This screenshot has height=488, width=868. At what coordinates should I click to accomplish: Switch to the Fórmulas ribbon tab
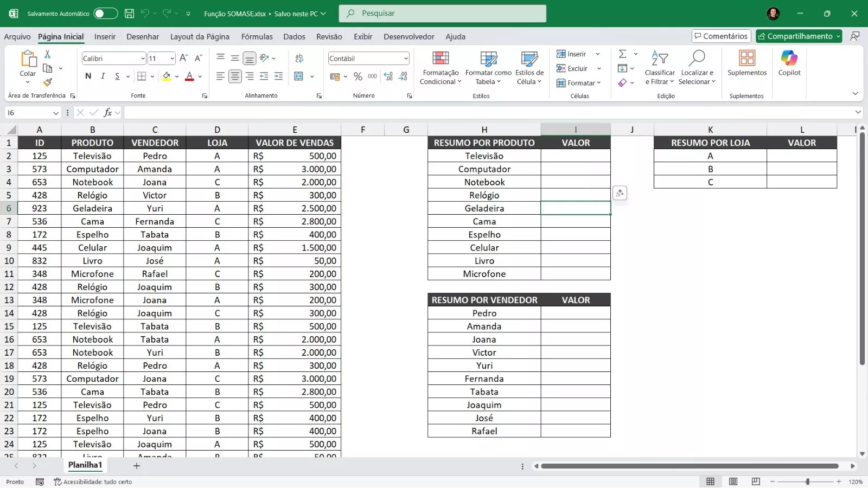point(257,37)
